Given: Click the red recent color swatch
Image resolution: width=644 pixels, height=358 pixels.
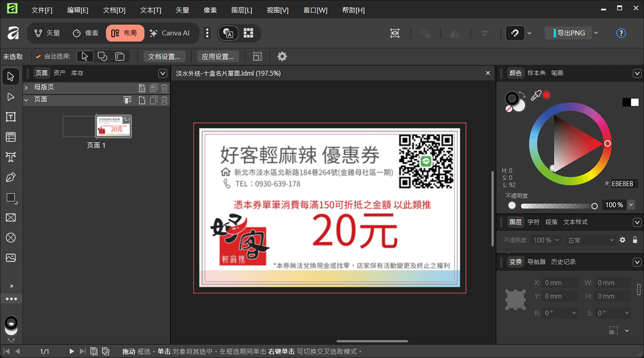Looking at the screenshot, I should tap(547, 95).
